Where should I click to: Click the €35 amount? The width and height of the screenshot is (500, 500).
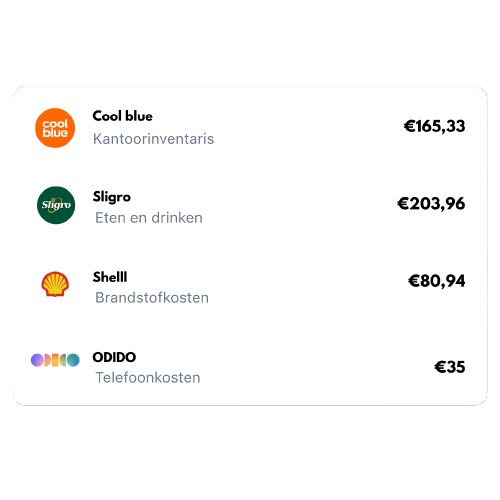click(x=450, y=367)
